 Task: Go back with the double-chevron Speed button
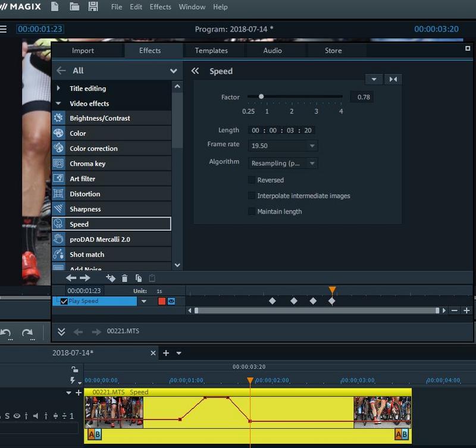click(x=195, y=71)
